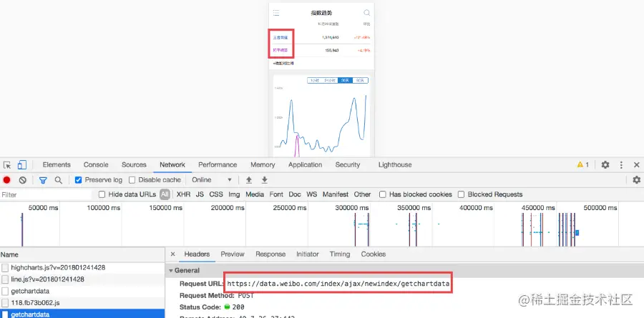Click the import HAR upload arrow
The width and height of the screenshot is (644, 318).
[249, 180]
